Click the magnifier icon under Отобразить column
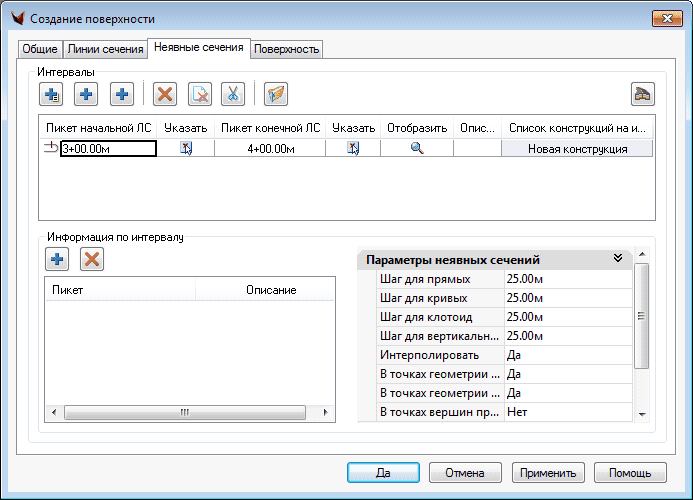The width and height of the screenshot is (693, 500). 417,149
